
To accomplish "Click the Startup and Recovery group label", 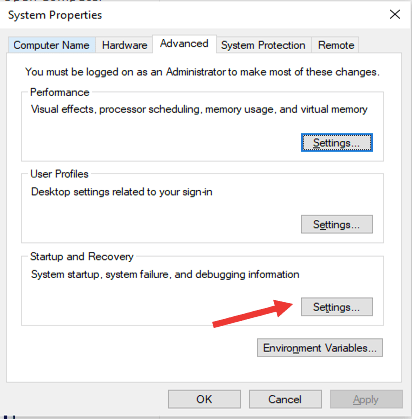I will click(82, 256).
